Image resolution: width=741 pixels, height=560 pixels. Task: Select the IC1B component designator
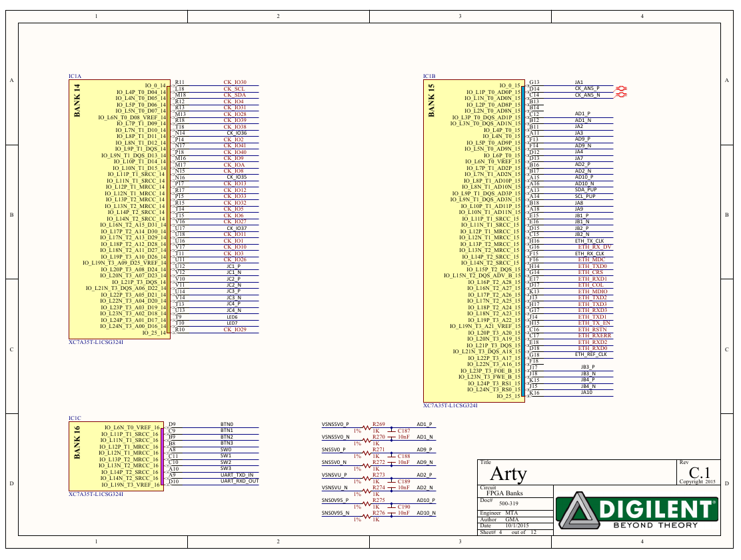(x=429, y=76)
